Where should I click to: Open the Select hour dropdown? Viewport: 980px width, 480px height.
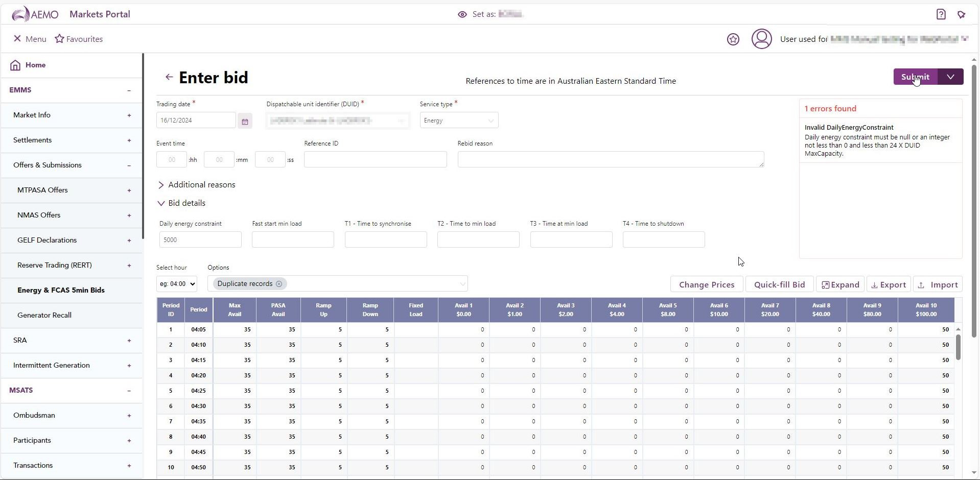[x=177, y=284]
